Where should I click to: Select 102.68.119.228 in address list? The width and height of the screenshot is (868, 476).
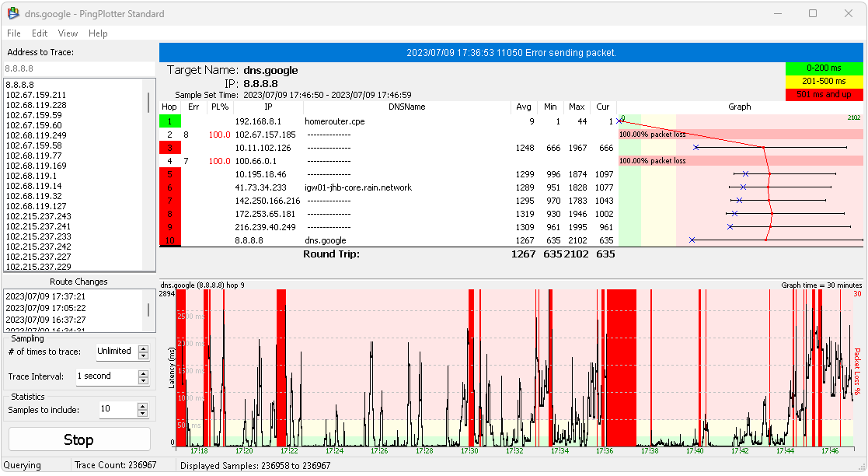(36, 105)
